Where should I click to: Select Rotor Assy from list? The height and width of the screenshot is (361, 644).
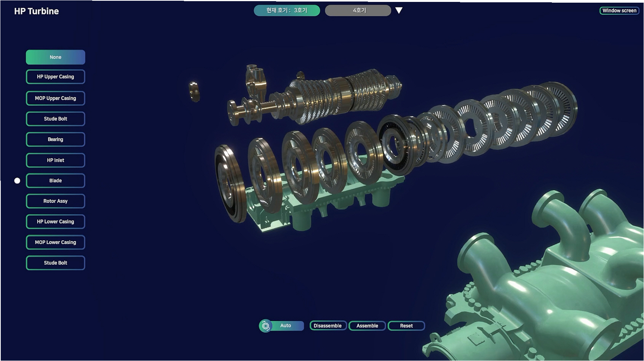click(x=56, y=201)
